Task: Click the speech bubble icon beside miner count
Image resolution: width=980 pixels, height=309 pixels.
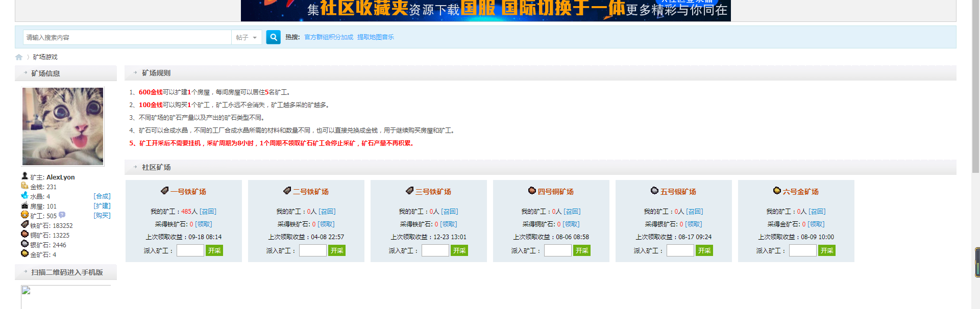Action: tap(62, 215)
